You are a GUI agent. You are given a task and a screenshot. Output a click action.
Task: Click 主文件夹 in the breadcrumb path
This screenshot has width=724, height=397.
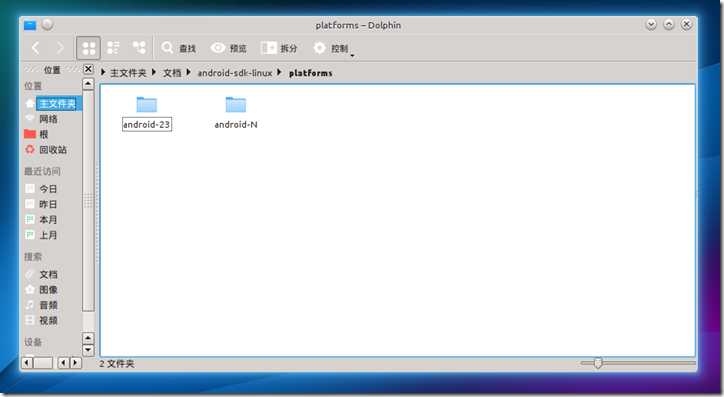[128, 73]
